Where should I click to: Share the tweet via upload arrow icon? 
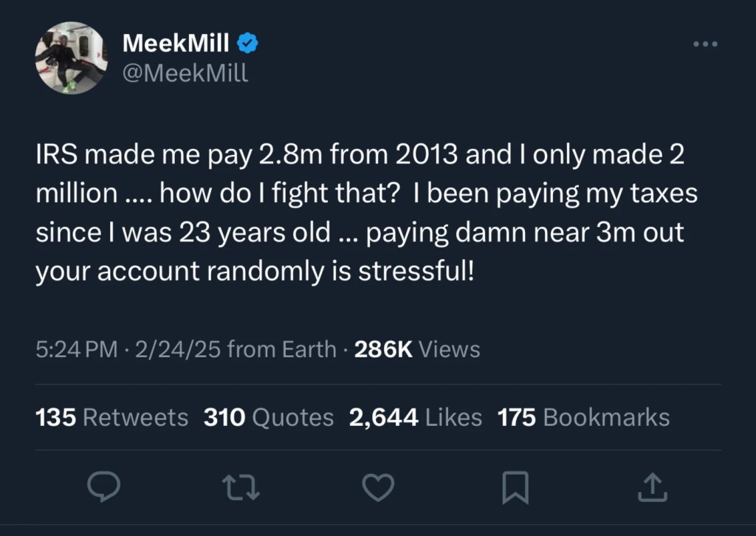[652, 487]
